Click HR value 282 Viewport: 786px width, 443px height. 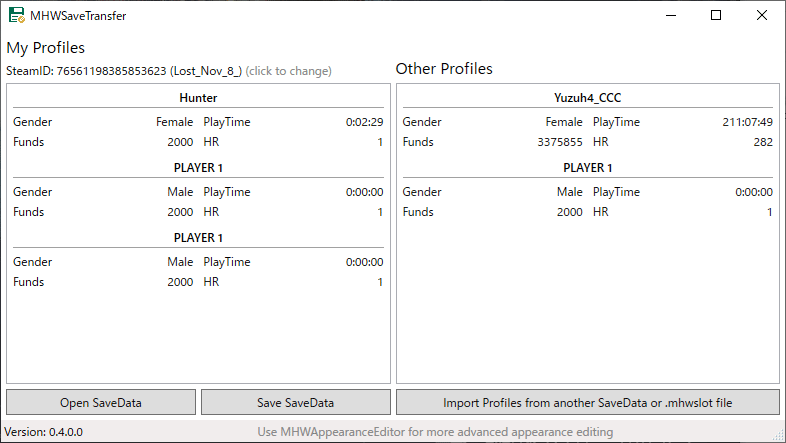point(763,142)
